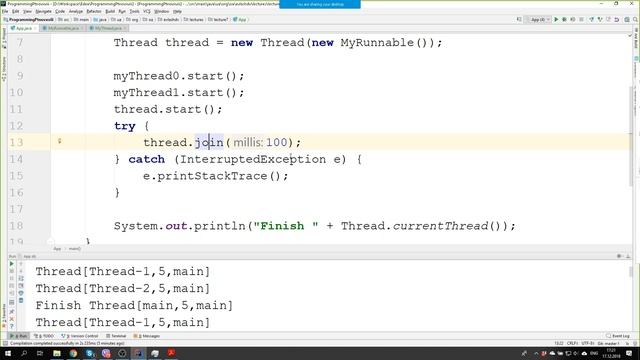
Task: Click the Favorites side tool window tab
Action: [4, 316]
